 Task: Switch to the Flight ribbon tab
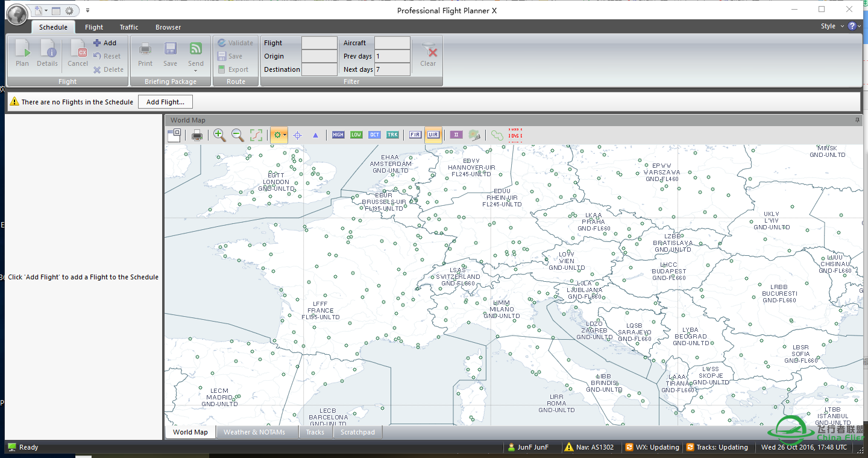[94, 27]
